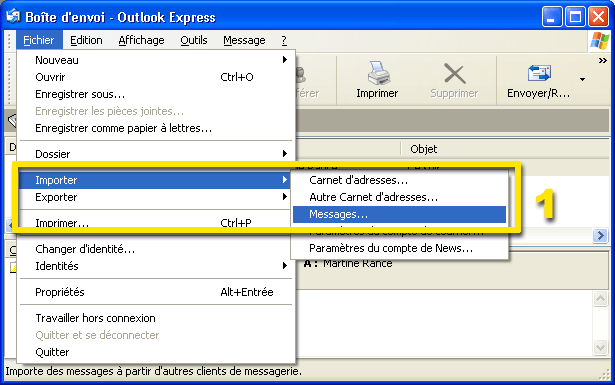Import Carnet d'adresses…
Viewport: 615px width, 385px height.
pyautogui.click(x=399, y=180)
